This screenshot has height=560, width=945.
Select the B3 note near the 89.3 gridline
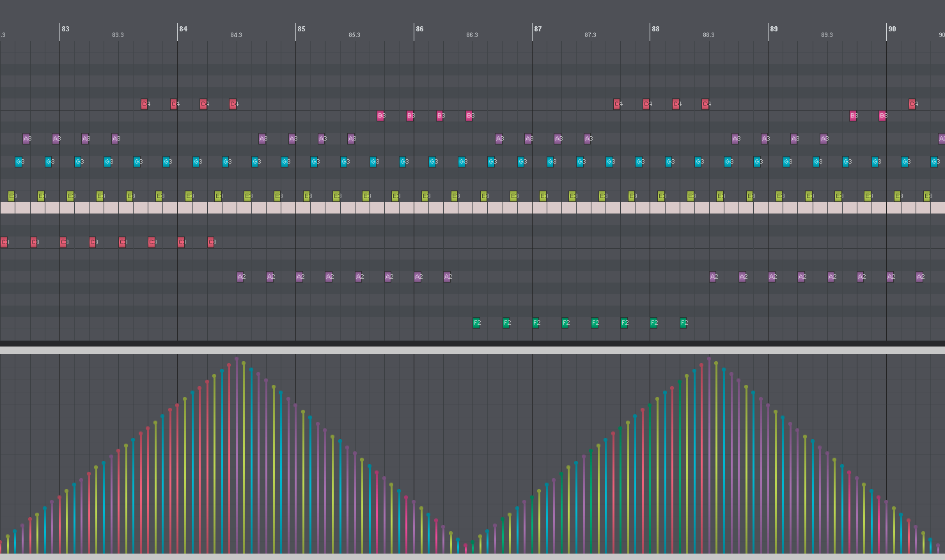[852, 116]
